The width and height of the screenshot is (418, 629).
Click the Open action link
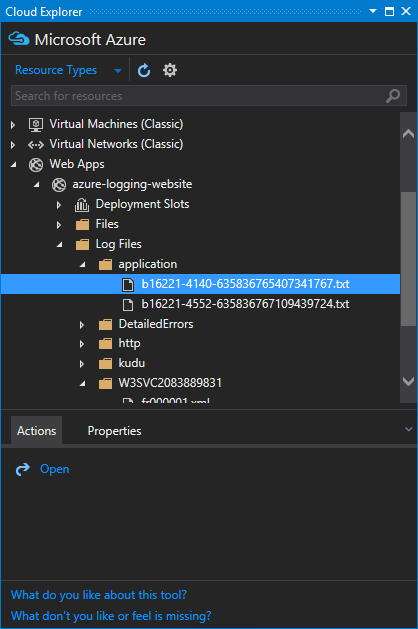coord(55,469)
